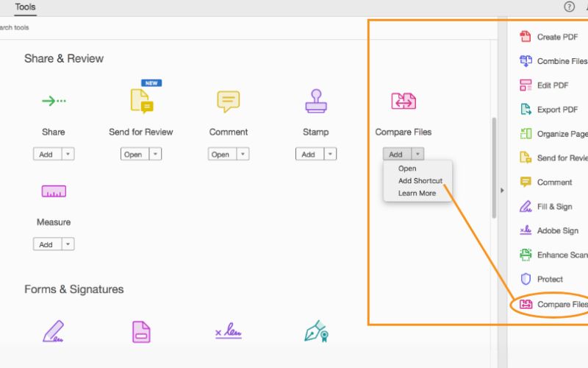Click the Organize Pages sidebar icon
Viewport: 588px width, 368px height.
tap(526, 133)
